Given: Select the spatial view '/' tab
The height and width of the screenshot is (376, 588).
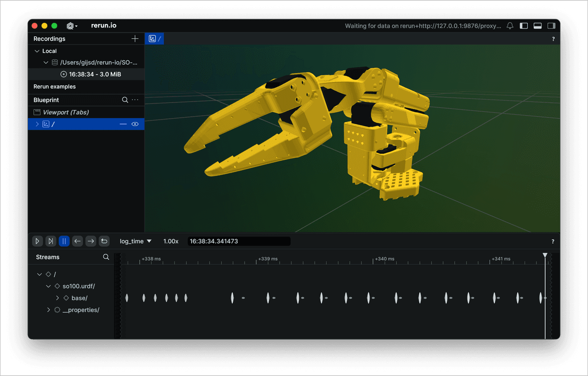Looking at the screenshot, I should (154, 38).
